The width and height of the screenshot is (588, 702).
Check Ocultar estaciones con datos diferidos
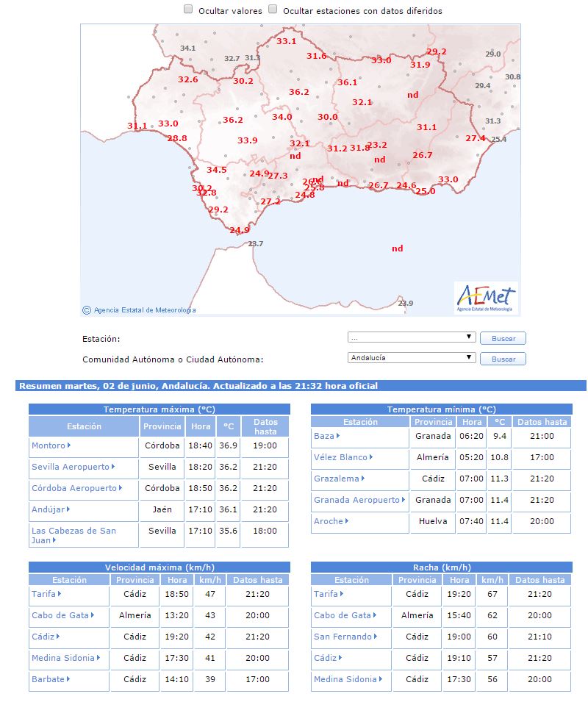pos(273,10)
